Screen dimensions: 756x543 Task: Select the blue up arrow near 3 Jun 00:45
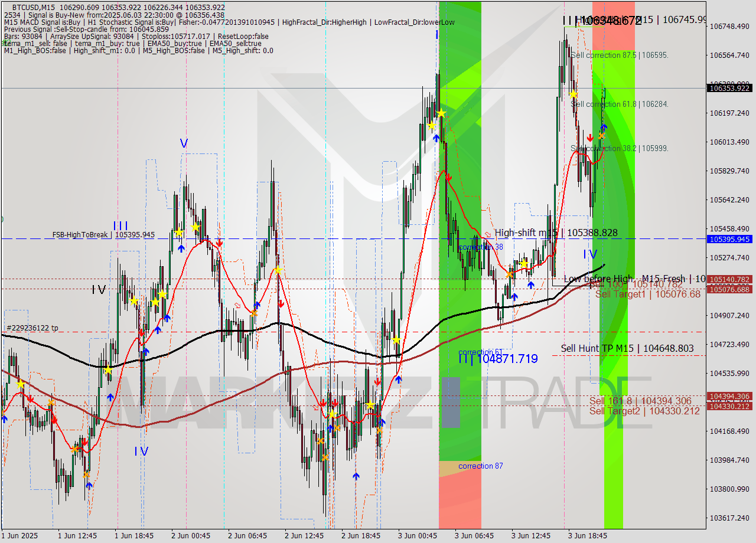point(435,138)
